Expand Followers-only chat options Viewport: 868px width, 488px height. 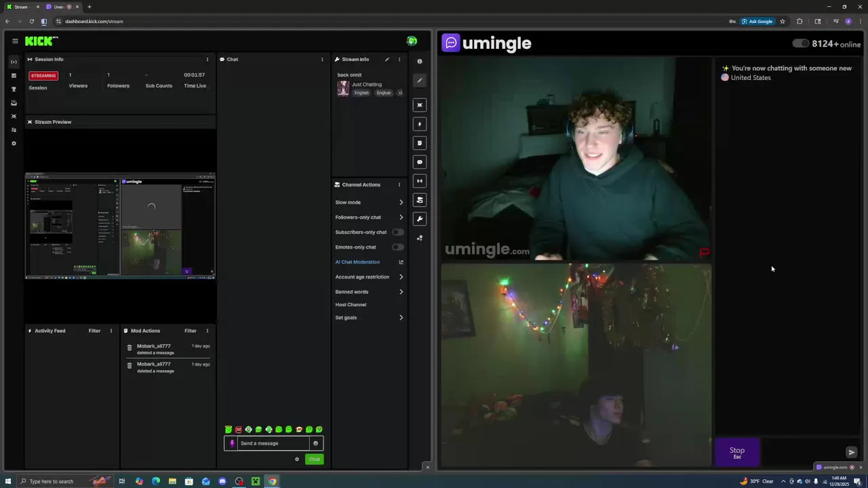tap(401, 217)
